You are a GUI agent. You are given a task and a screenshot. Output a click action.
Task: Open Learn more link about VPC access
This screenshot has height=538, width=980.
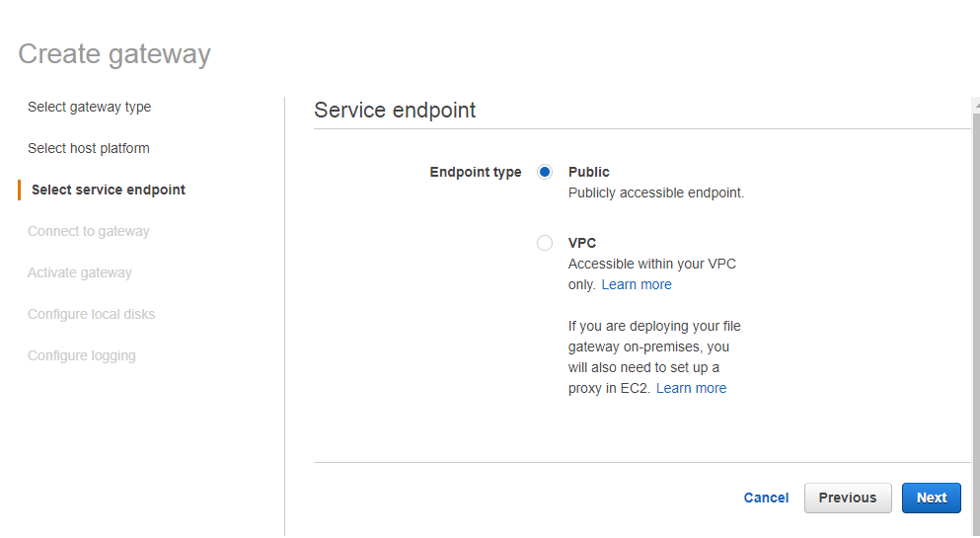tap(637, 284)
